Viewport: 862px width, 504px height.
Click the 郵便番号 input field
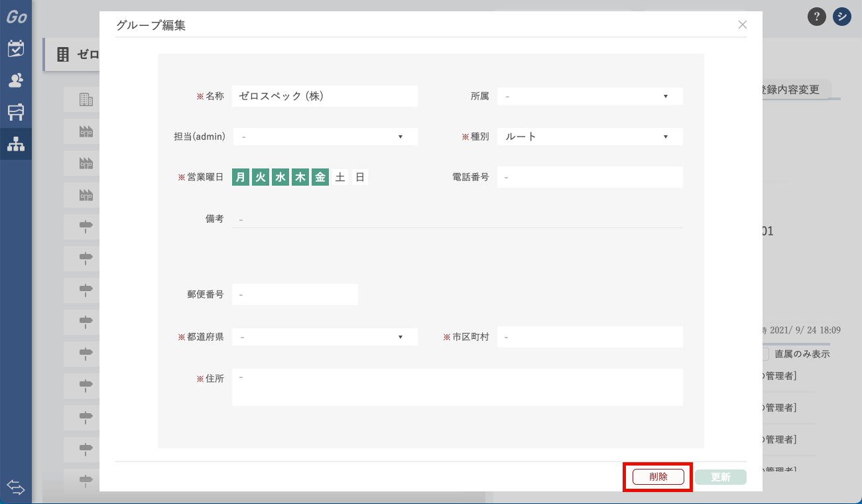(x=295, y=294)
